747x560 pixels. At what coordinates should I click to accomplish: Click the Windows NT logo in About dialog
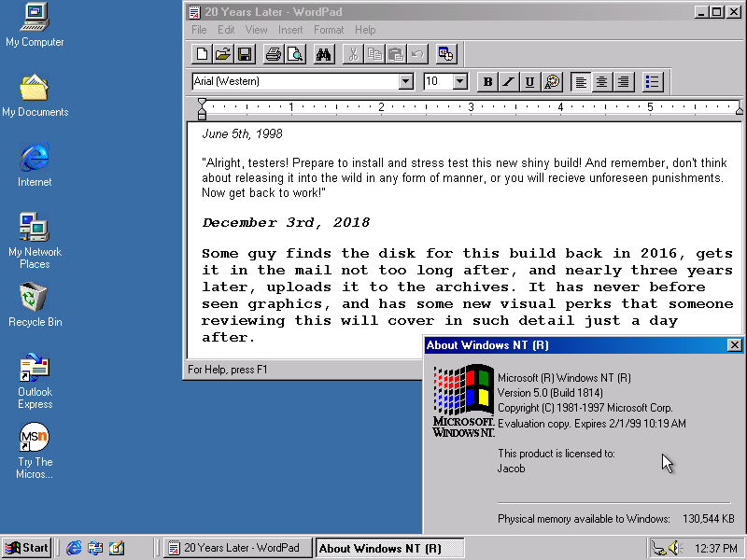[463, 400]
